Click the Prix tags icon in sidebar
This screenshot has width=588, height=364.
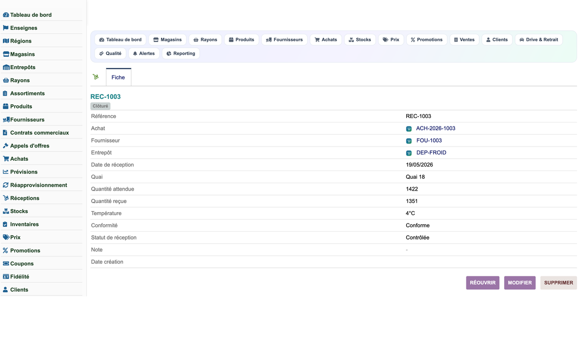(6, 237)
